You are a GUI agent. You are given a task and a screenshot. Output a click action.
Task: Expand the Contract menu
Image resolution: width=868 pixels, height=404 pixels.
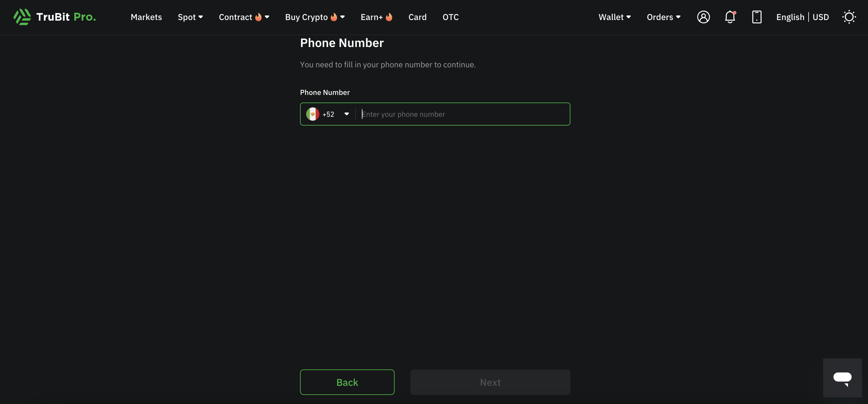(244, 17)
